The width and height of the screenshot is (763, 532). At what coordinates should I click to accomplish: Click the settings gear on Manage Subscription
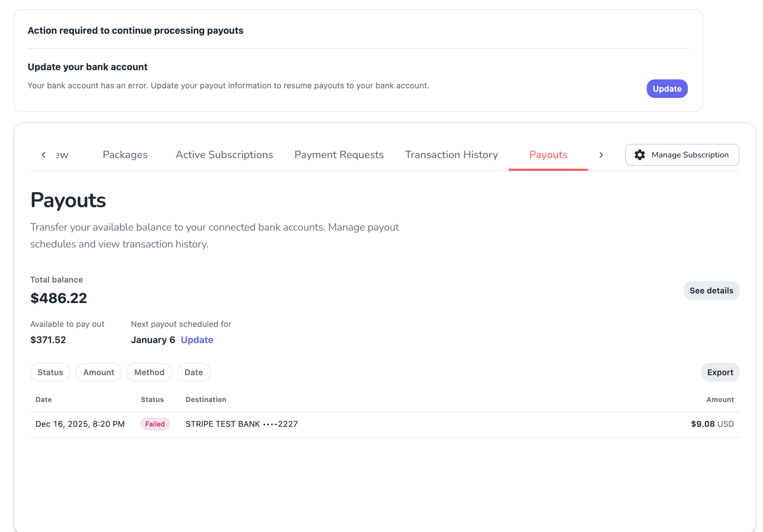640,155
